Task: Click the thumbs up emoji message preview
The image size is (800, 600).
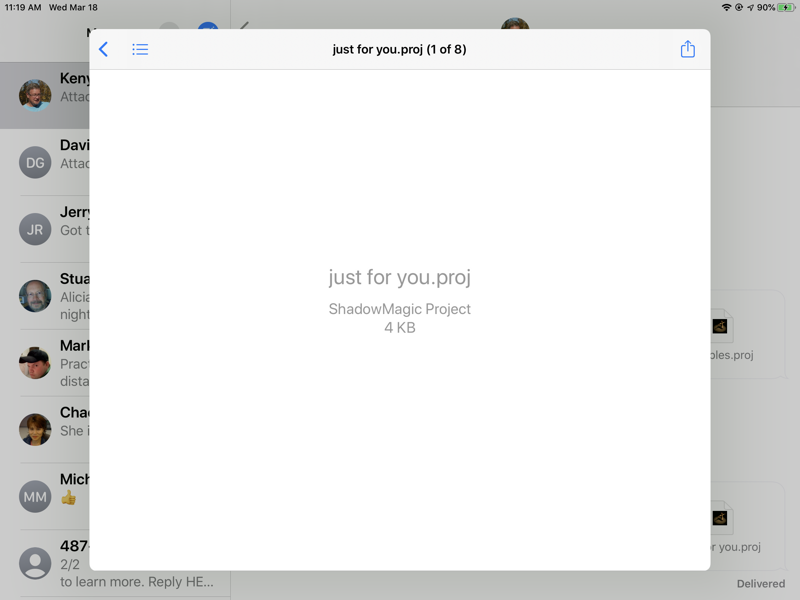Action: click(68, 497)
